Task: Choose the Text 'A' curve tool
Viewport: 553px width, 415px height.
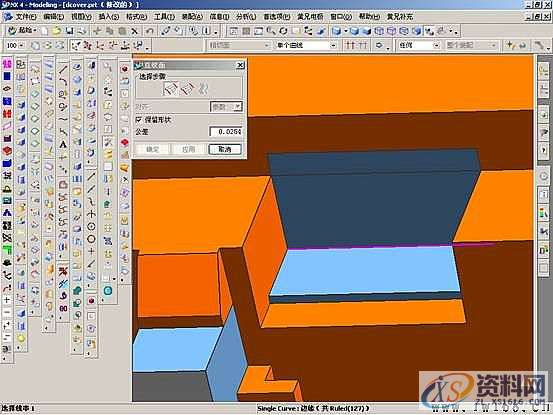Action: coord(63,144)
